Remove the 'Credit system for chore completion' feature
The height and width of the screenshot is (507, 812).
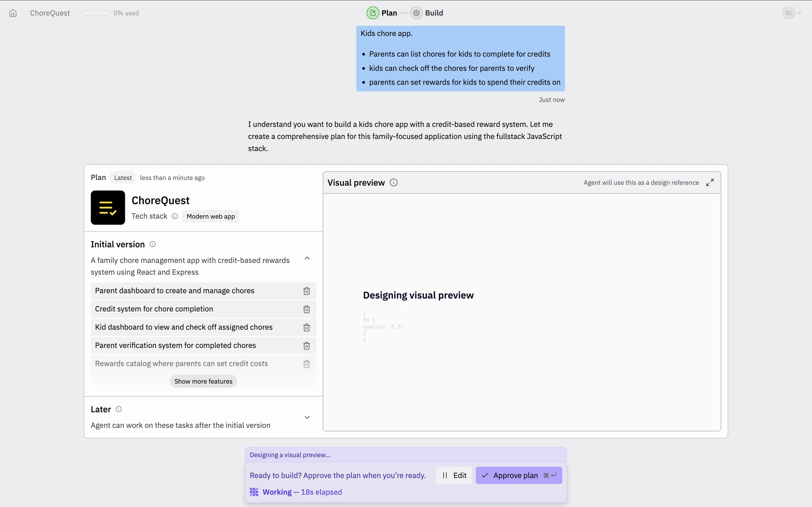tap(306, 309)
